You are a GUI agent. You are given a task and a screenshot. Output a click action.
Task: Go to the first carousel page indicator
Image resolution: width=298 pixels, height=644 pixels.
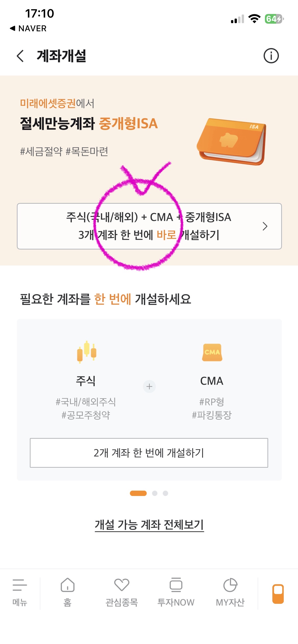[138, 493]
